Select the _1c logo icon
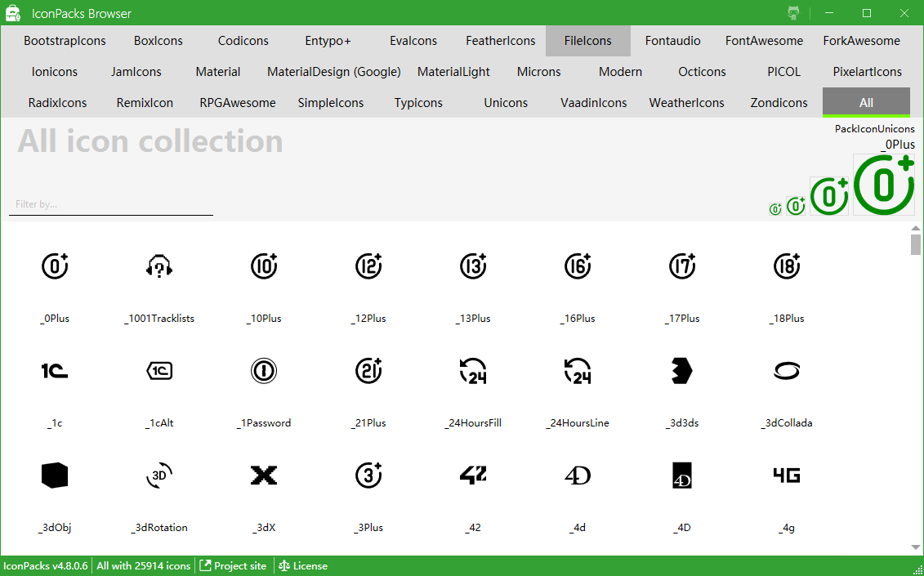 (55, 371)
